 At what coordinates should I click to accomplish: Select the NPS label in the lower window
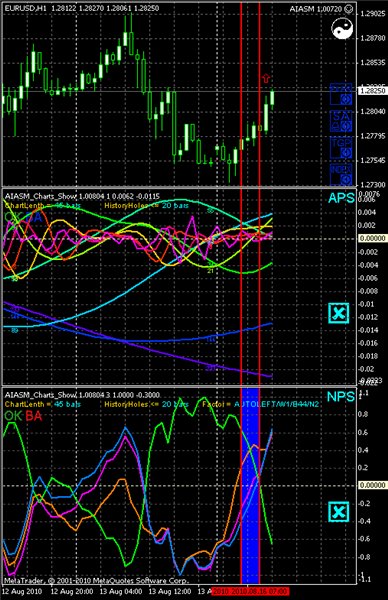341,397
